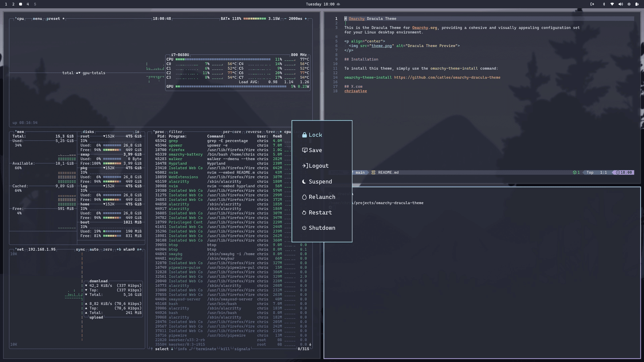
Task: Open the Wi-Fi icon in system tray
Action: click(x=611, y=4)
